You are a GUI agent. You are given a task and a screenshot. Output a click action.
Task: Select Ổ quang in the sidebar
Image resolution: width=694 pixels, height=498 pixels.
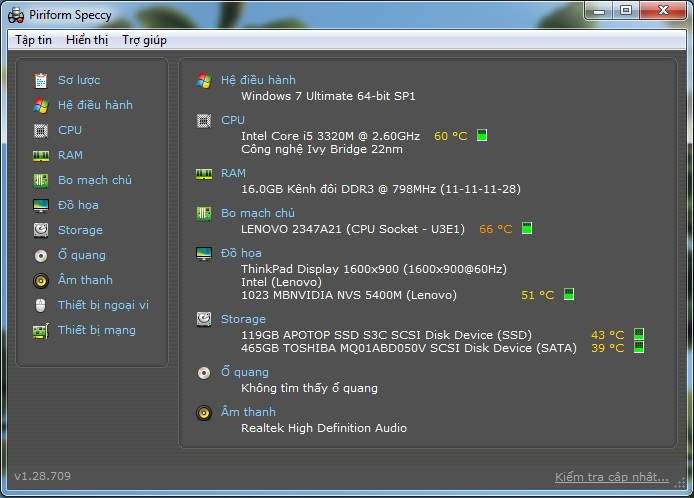click(x=81, y=255)
